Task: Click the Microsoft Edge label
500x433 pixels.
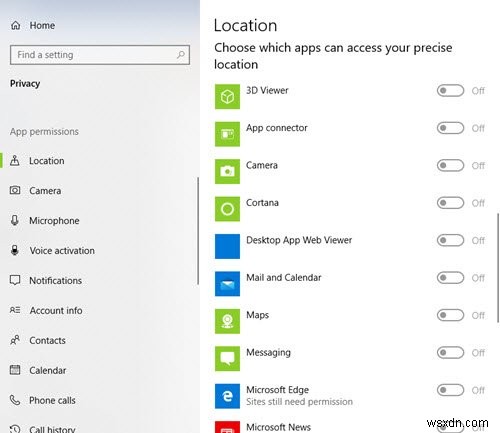Action: (x=277, y=390)
